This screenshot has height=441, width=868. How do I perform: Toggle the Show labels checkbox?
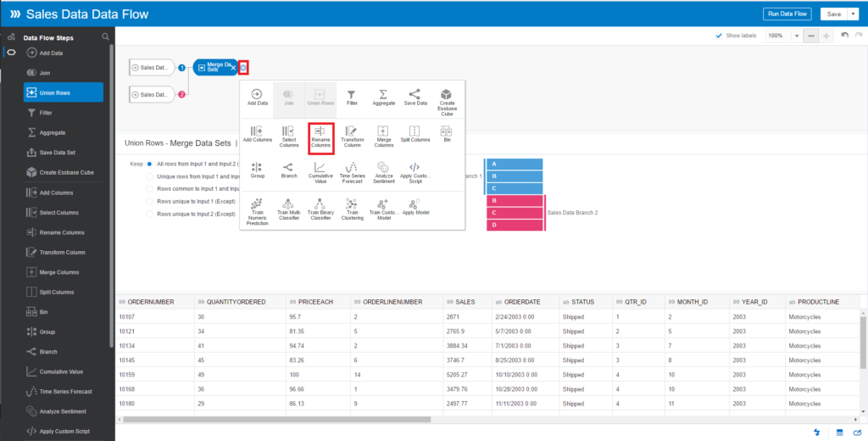tap(719, 36)
